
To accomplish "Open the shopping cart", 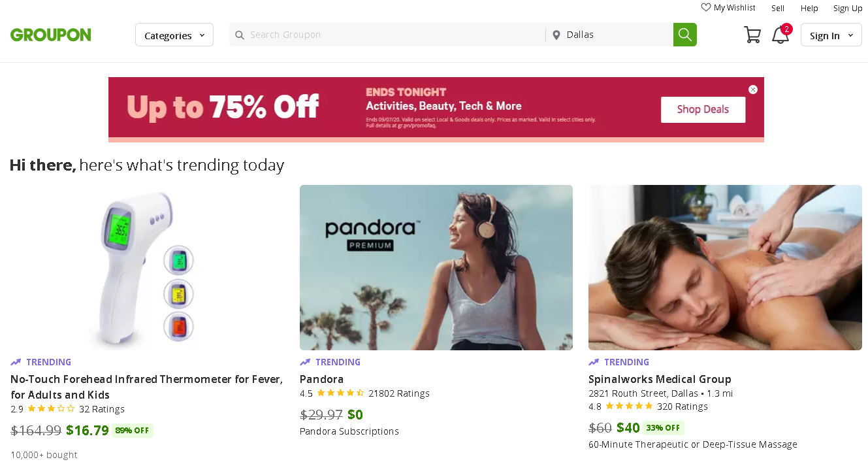I will (x=752, y=35).
